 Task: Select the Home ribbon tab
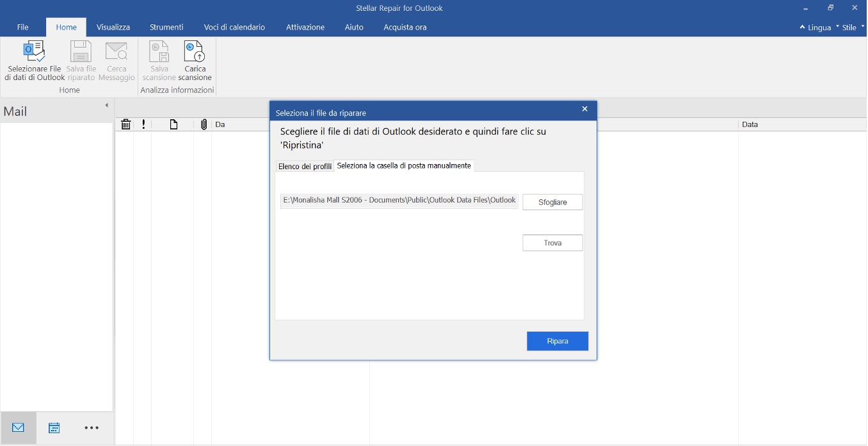[66, 27]
